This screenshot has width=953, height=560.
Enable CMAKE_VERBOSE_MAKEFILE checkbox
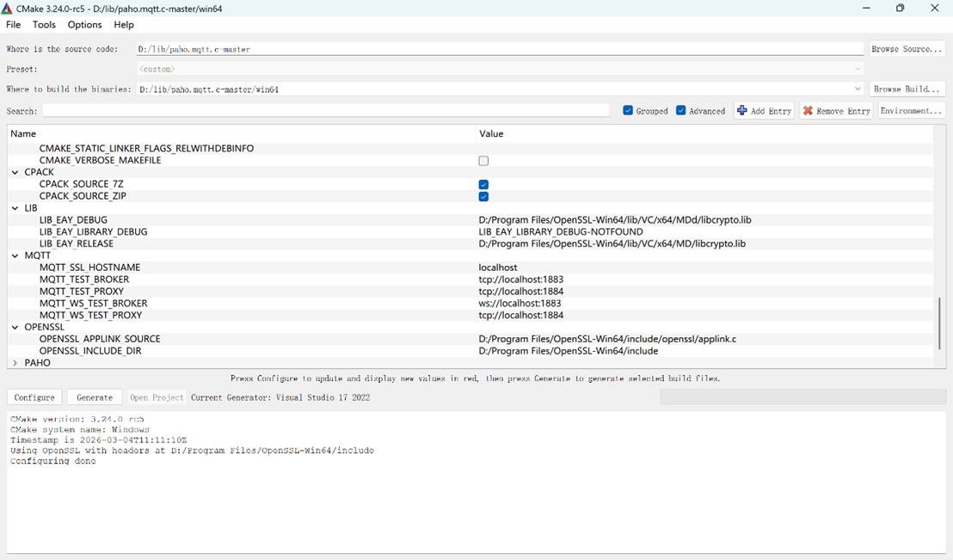click(483, 161)
